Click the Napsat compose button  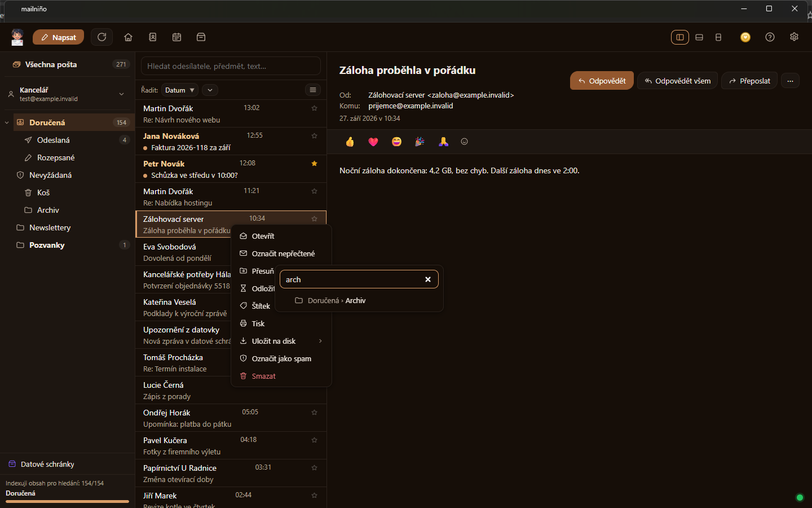58,37
